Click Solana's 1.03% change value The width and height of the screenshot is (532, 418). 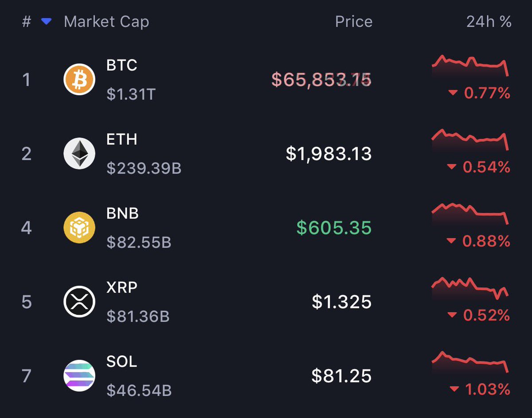coord(487,390)
